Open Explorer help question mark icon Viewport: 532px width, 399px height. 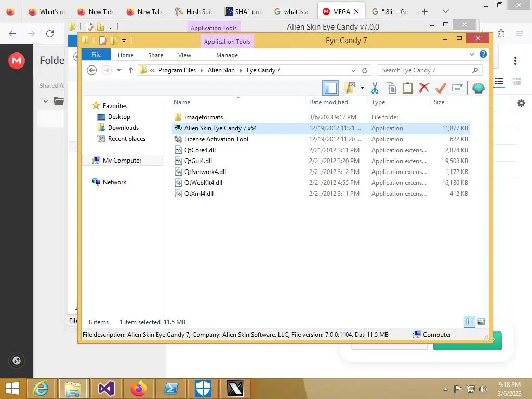point(483,54)
